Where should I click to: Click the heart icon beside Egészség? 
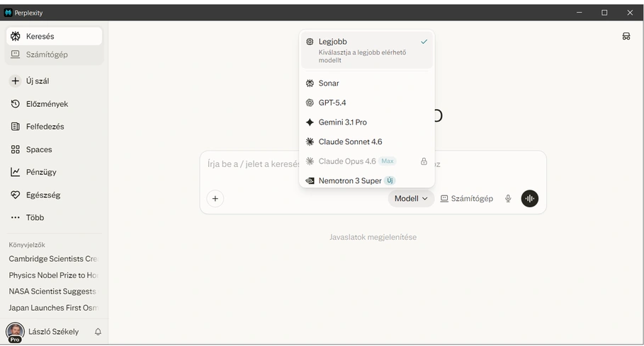(x=15, y=195)
